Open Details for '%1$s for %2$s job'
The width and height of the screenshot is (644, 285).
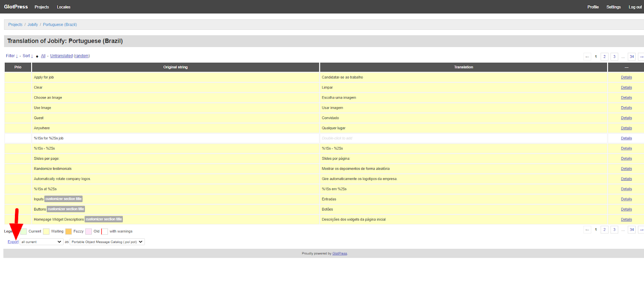point(626,138)
